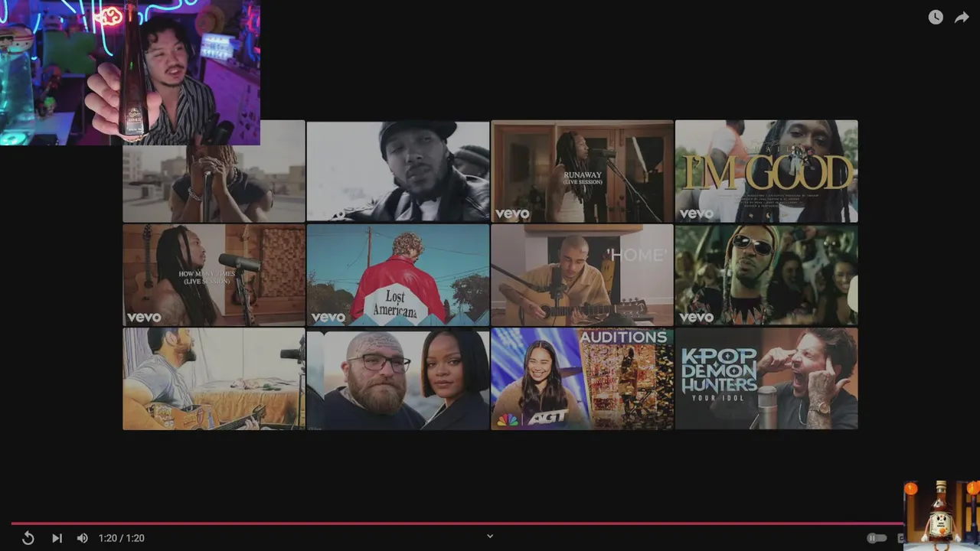Click the Replay video button
980x551 pixels.
point(28,538)
